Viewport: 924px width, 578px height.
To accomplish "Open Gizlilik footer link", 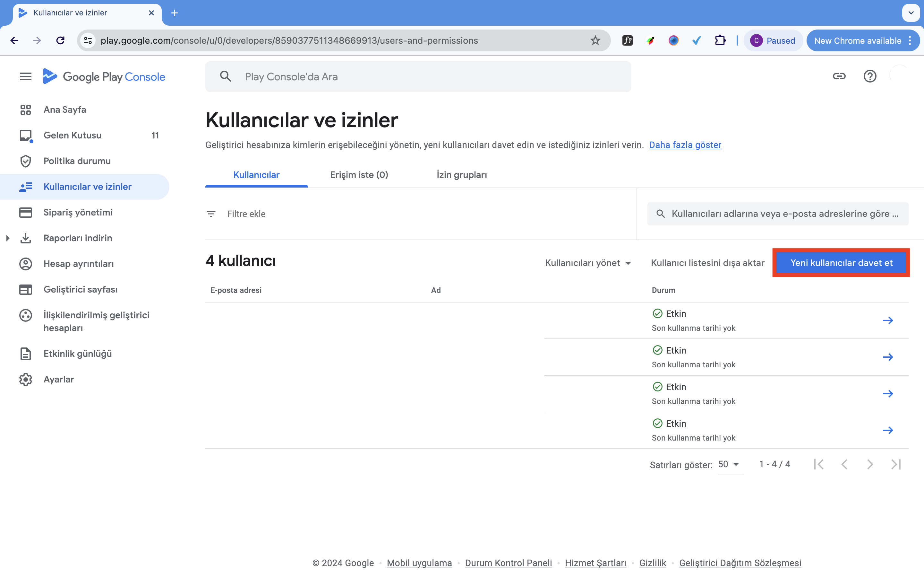I will pyautogui.click(x=653, y=563).
